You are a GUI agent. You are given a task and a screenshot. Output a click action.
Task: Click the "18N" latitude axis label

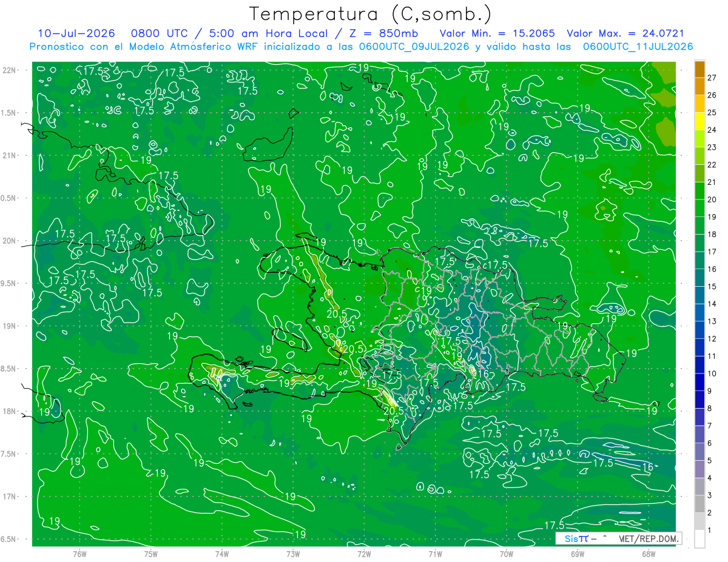tap(10, 411)
